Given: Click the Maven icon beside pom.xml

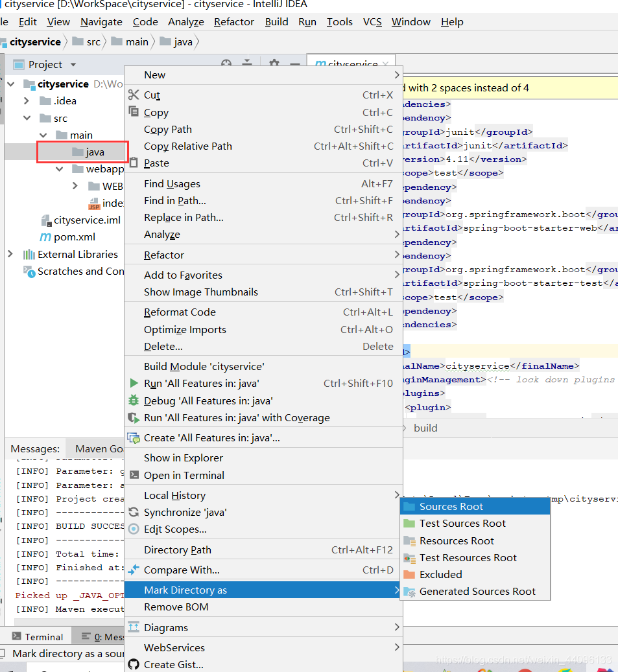Looking at the screenshot, I should pyautogui.click(x=45, y=237).
